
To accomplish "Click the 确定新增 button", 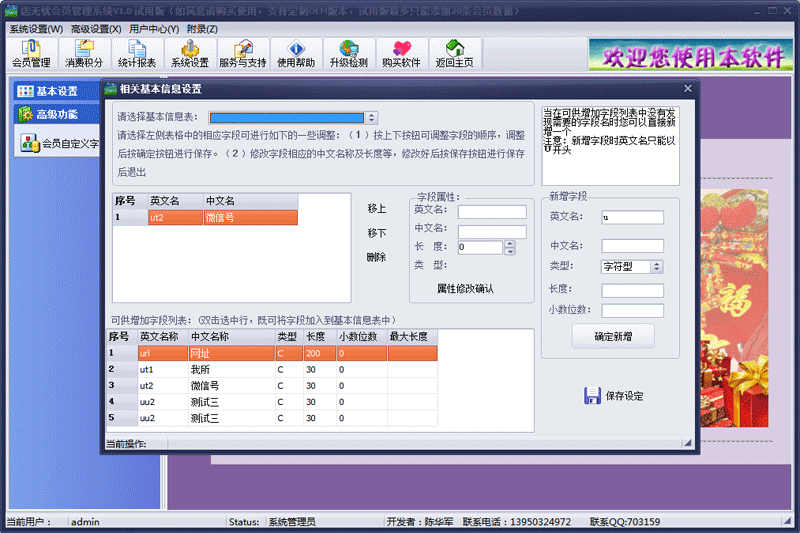I will coord(613,337).
